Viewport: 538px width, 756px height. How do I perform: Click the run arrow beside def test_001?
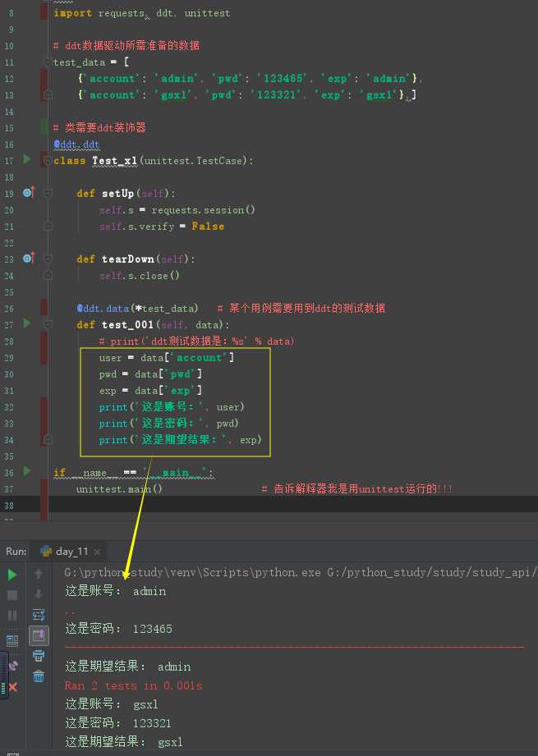point(27,323)
